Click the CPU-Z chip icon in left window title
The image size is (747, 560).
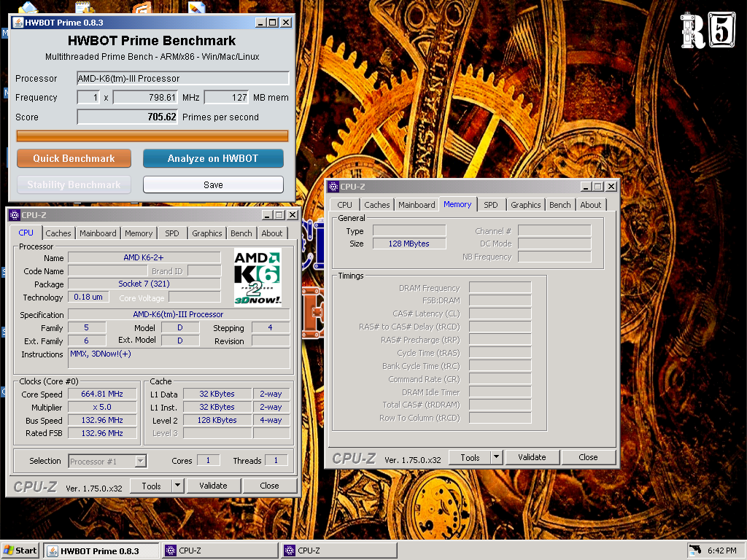(x=15, y=215)
